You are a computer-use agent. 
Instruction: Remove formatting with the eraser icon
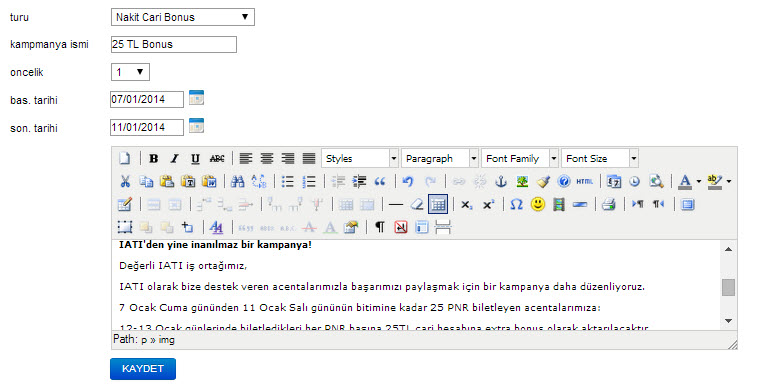pos(417,205)
